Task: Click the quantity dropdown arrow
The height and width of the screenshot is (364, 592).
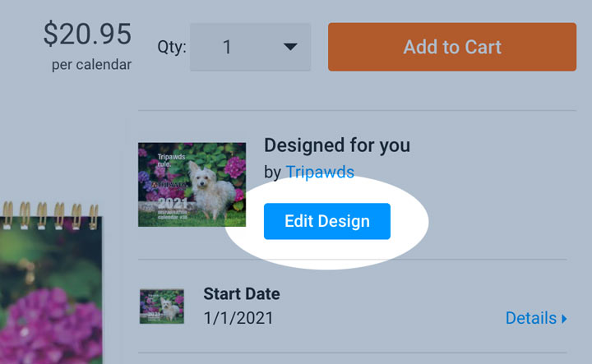Action: pyautogui.click(x=290, y=47)
